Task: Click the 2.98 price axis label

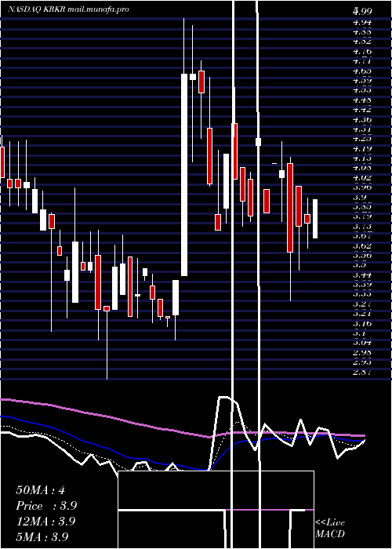Action: 362,352
